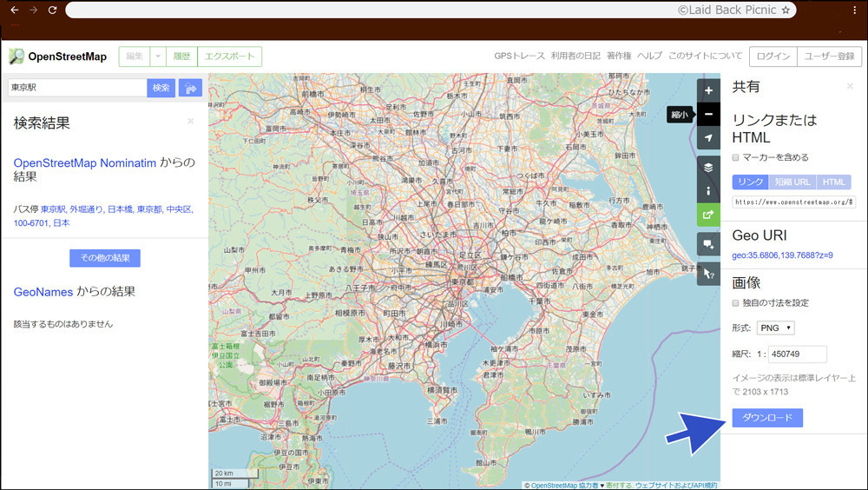Viewport: 868px width, 490px height.
Task: Click the 検索 button
Action: (x=161, y=88)
